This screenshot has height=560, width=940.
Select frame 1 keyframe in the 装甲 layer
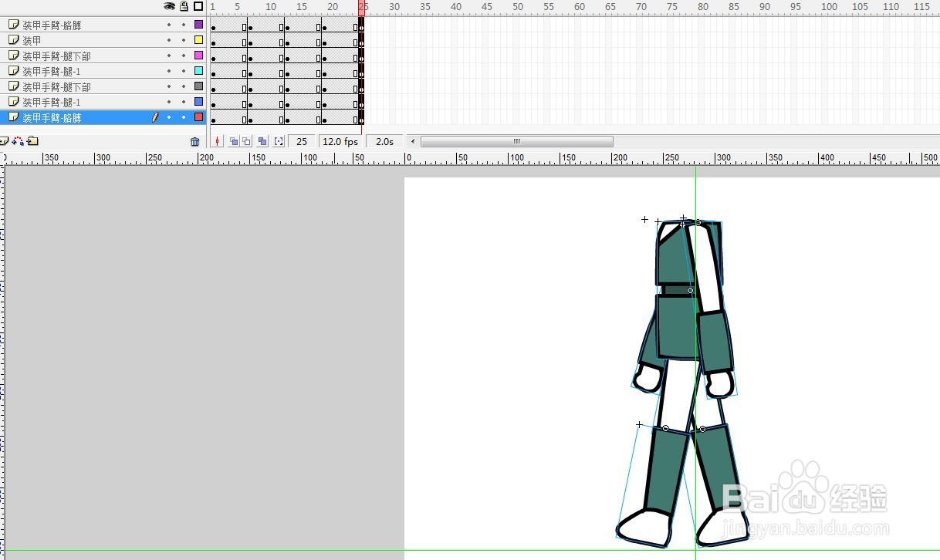click(213, 42)
